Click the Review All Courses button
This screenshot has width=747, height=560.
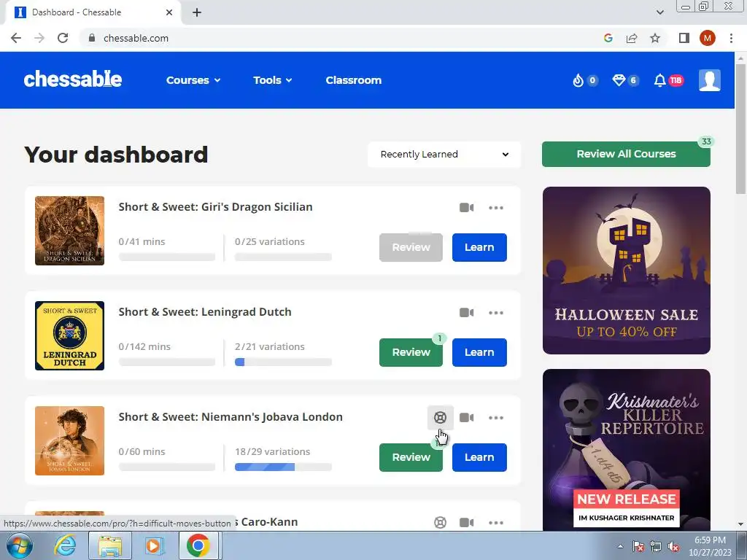626,154
